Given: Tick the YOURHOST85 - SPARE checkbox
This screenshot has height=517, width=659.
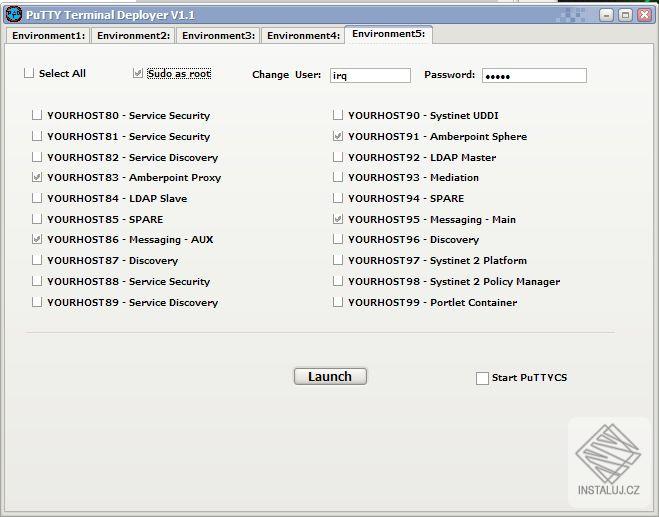Looking at the screenshot, I should (37, 219).
